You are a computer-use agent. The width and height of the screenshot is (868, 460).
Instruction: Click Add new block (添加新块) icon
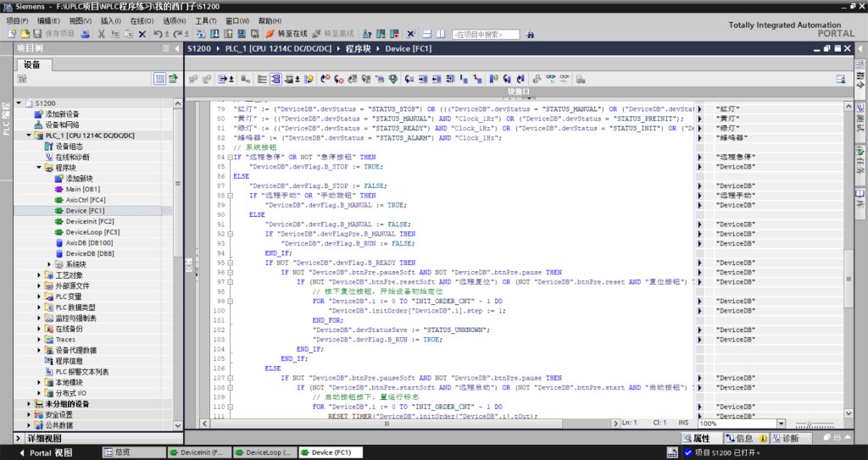(x=58, y=179)
